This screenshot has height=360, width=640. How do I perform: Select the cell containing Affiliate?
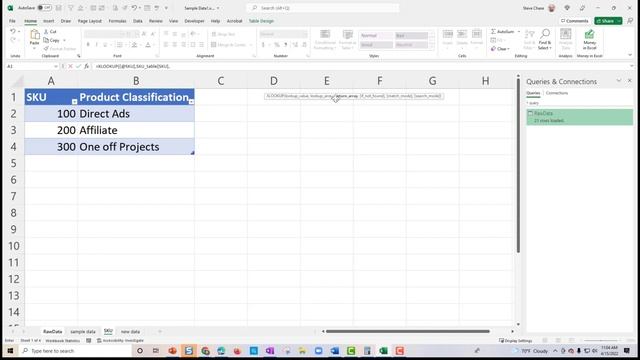point(136,130)
